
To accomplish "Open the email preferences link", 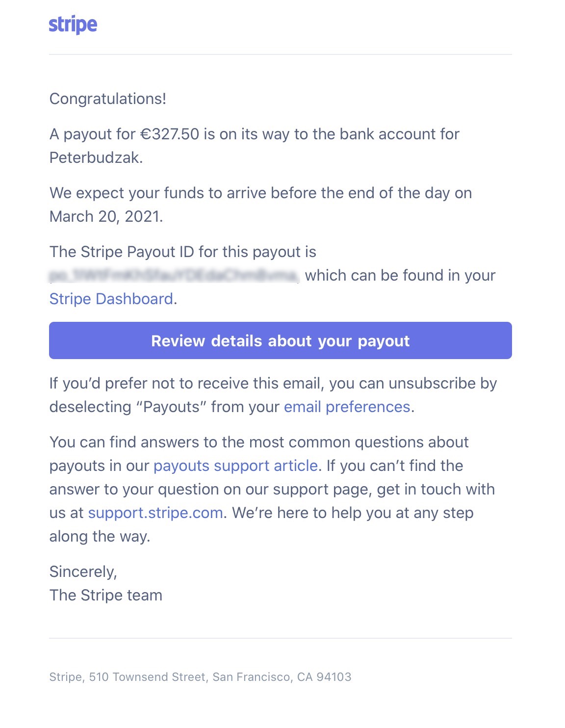I will [347, 407].
